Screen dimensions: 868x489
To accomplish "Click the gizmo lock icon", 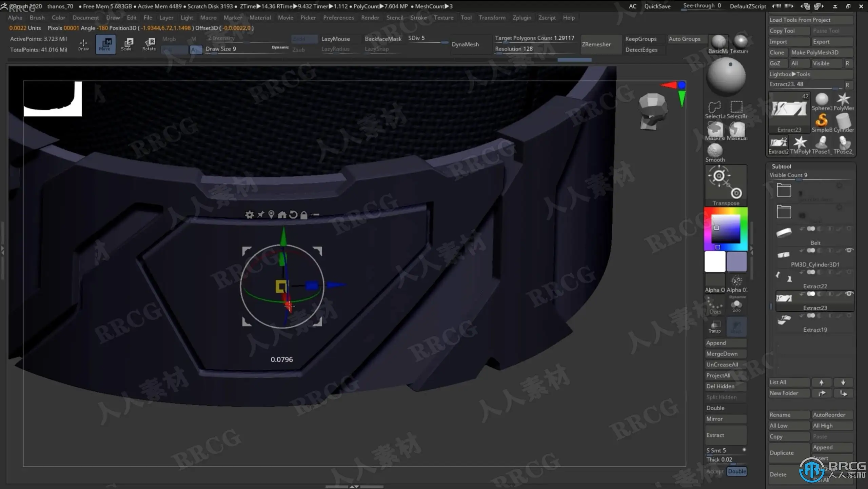I will pyautogui.click(x=304, y=215).
